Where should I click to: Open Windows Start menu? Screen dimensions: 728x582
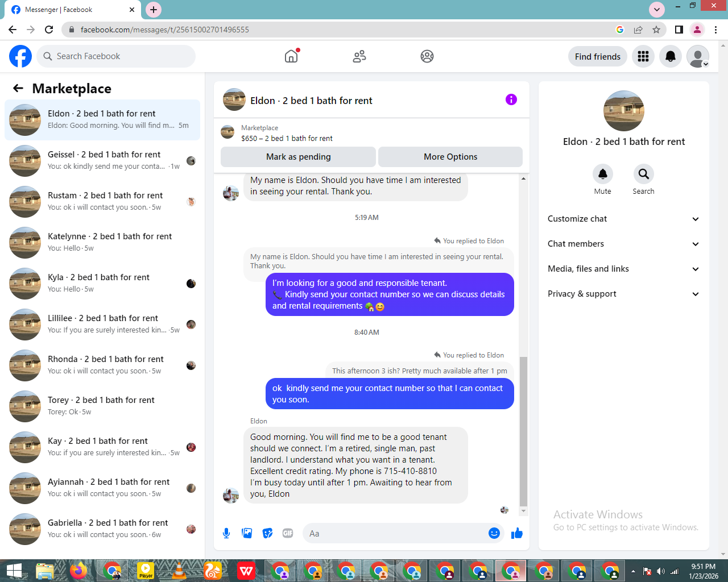(x=14, y=571)
